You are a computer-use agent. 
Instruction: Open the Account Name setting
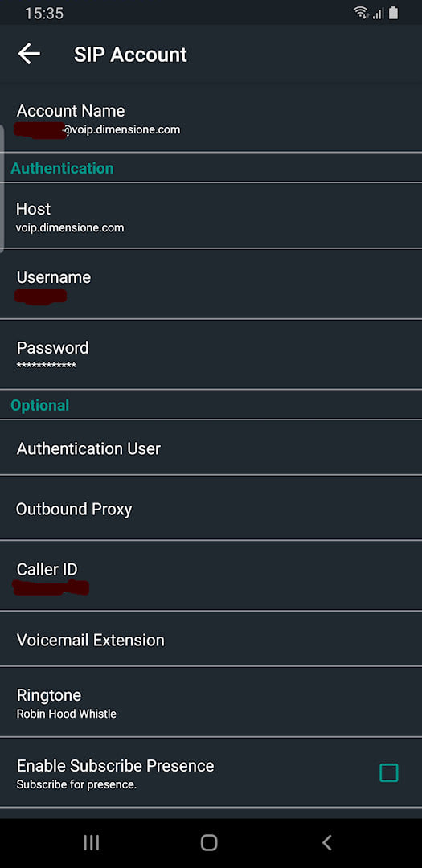(x=211, y=118)
